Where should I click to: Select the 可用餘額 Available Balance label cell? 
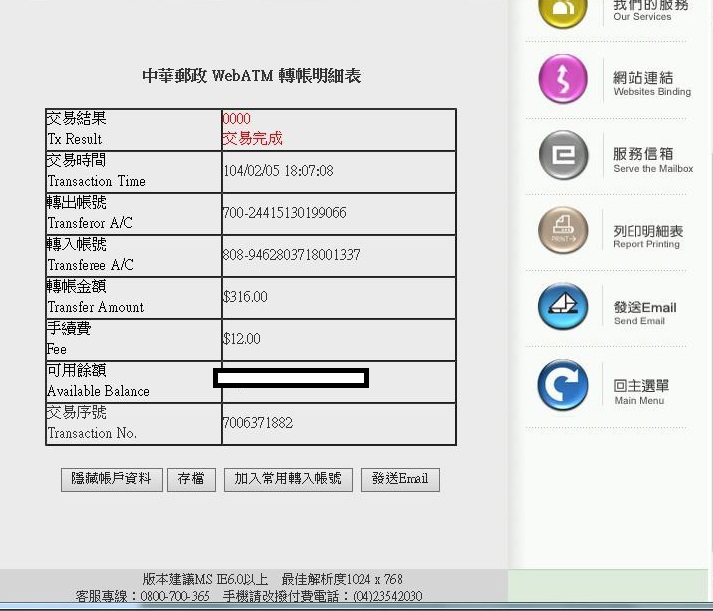(134, 382)
